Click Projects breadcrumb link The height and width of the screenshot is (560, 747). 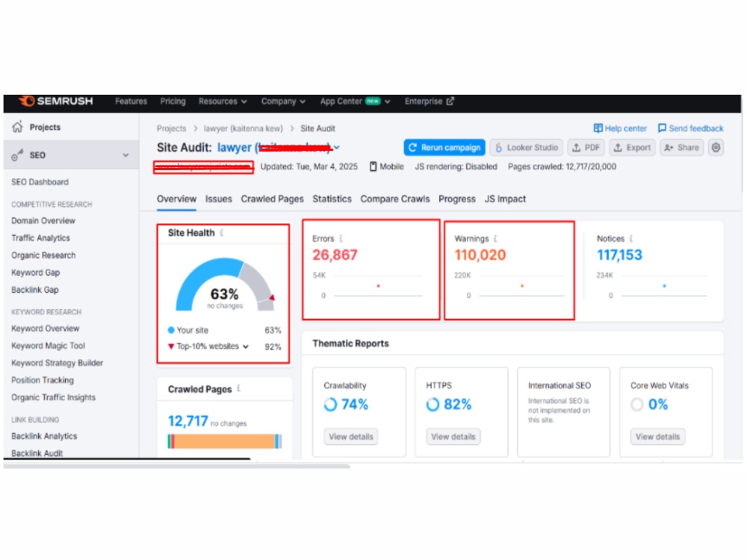click(172, 128)
